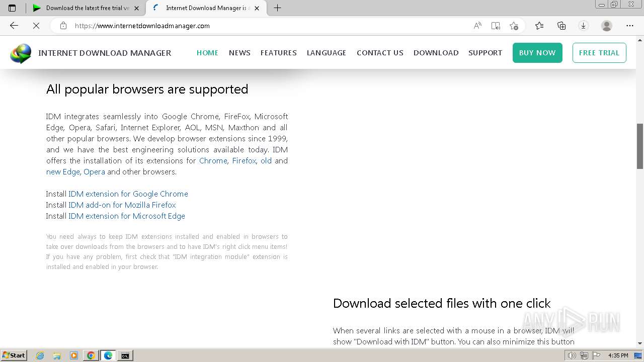The image size is (644, 362).
Task: Click the FREE TRIAL button
Action: click(599, 53)
